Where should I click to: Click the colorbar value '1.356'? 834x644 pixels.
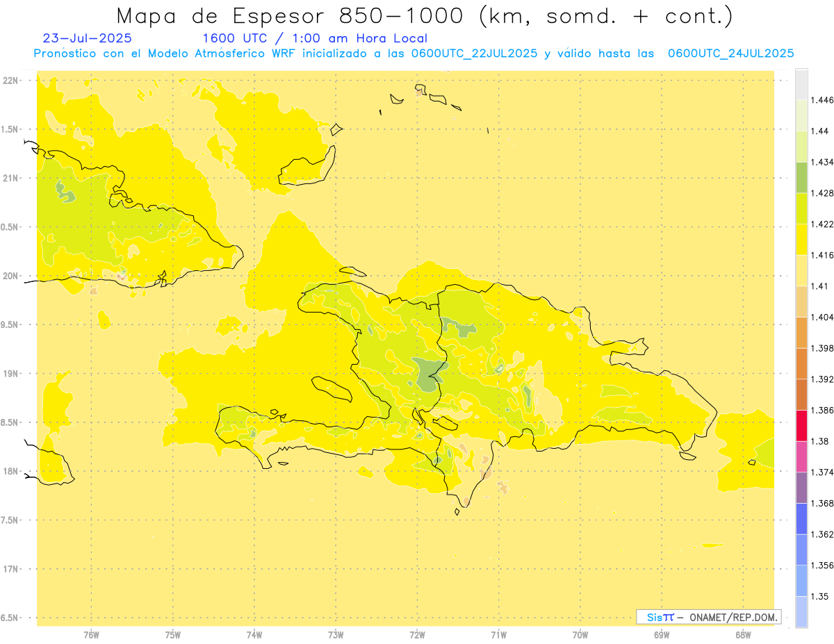click(x=823, y=565)
